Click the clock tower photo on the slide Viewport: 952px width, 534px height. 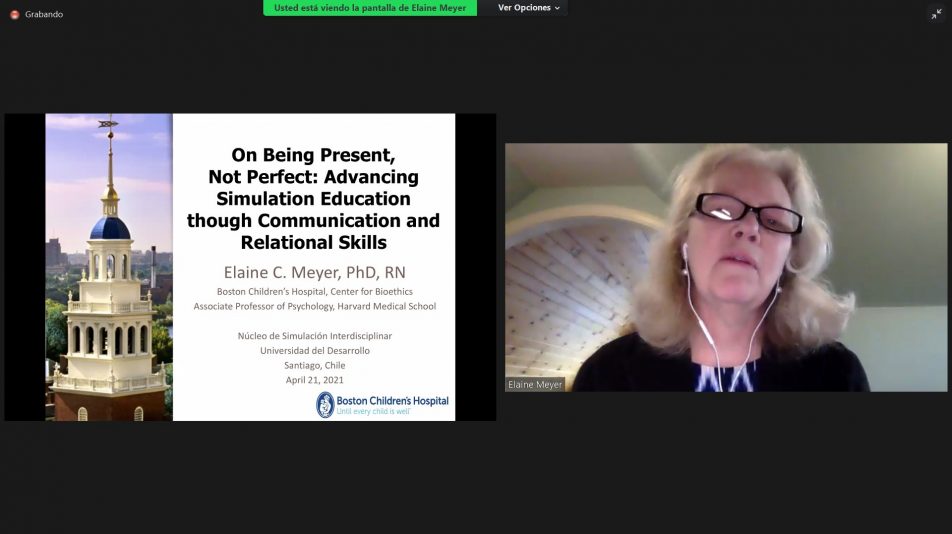[108, 300]
